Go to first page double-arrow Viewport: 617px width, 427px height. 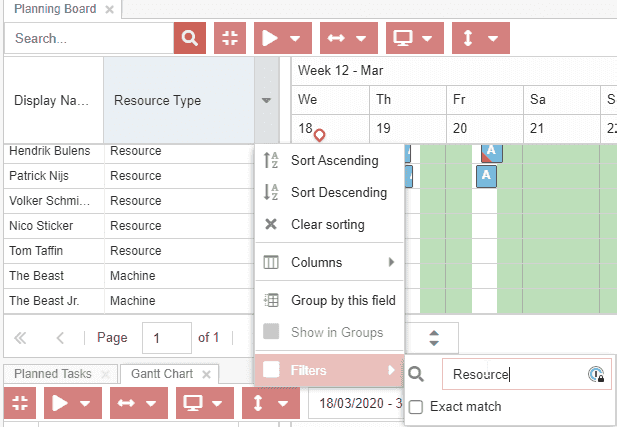coord(20,338)
